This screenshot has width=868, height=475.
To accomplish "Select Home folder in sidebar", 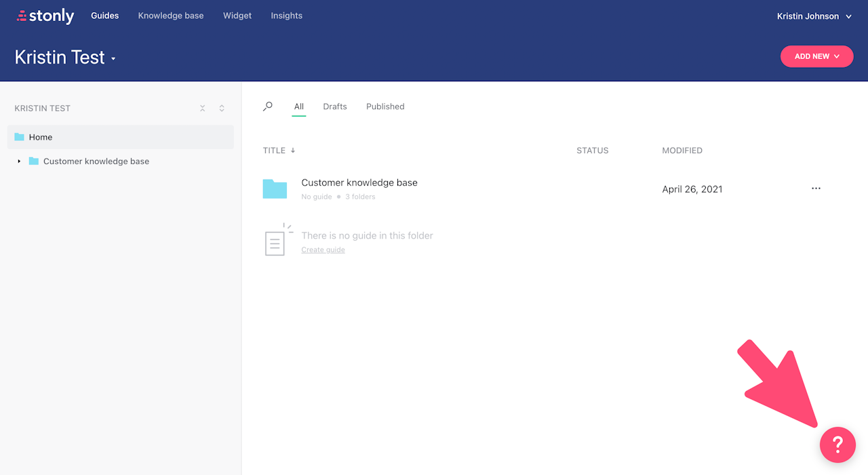I will 121,137.
